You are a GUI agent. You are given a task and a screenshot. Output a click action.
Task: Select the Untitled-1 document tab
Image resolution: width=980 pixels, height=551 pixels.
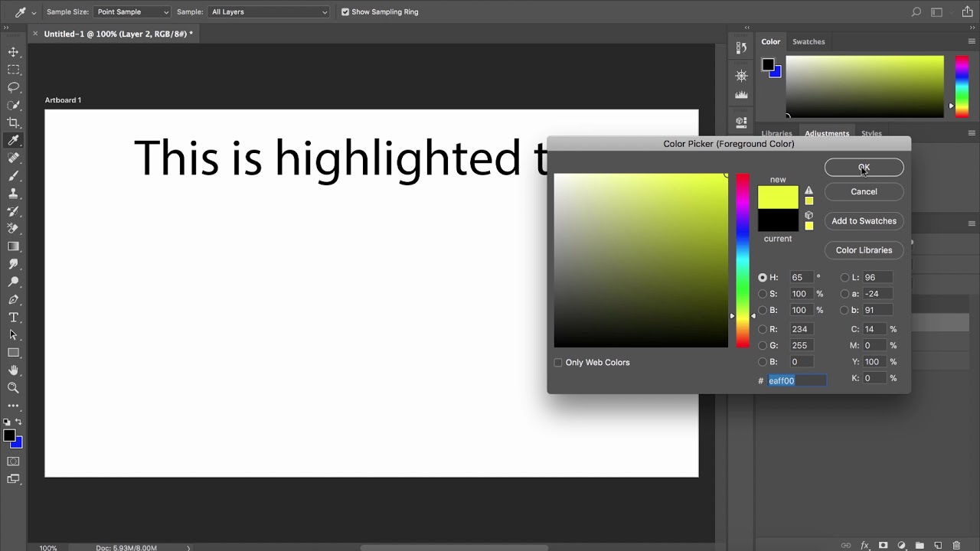click(x=118, y=34)
